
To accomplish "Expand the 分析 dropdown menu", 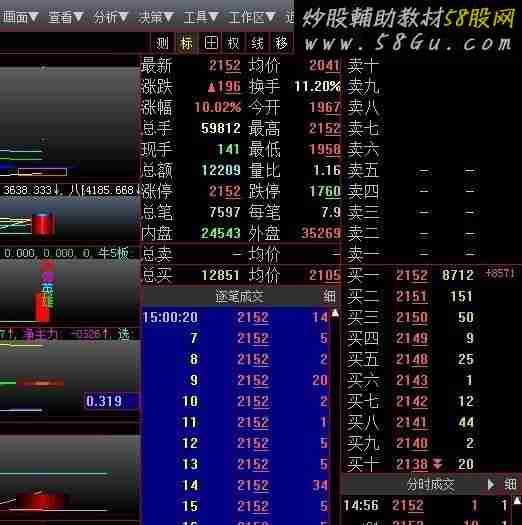I will [x=110, y=17].
